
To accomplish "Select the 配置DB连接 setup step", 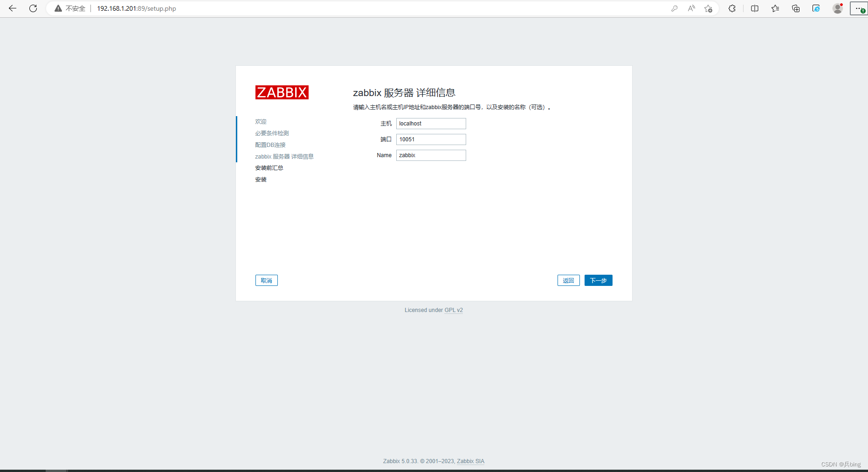I will (x=270, y=145).
